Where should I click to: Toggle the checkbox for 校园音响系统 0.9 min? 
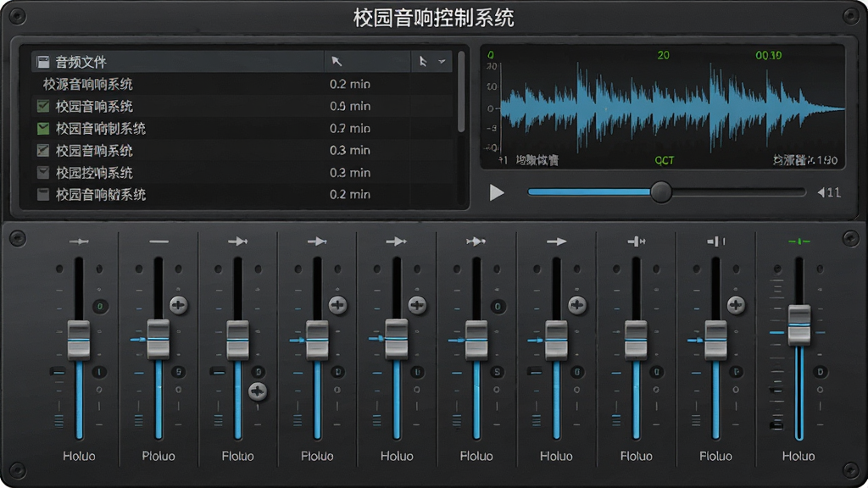tap(42, 106)
